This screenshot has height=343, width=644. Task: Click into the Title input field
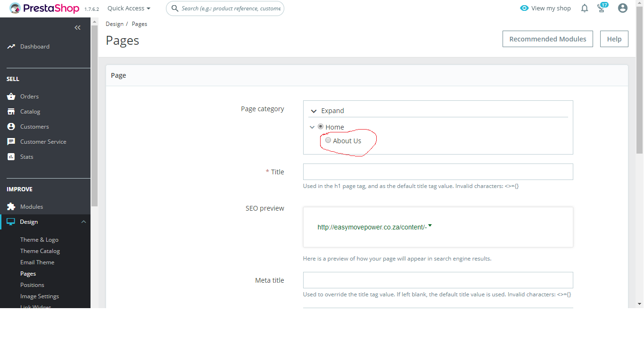[438, 172]
